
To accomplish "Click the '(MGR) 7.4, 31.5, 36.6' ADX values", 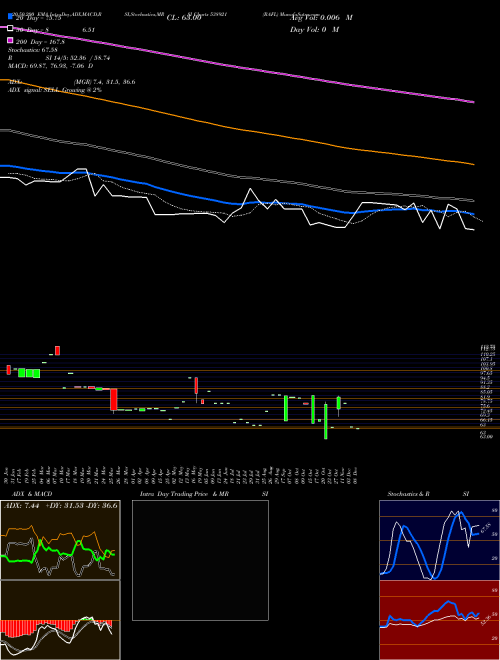I will point(104,82).
